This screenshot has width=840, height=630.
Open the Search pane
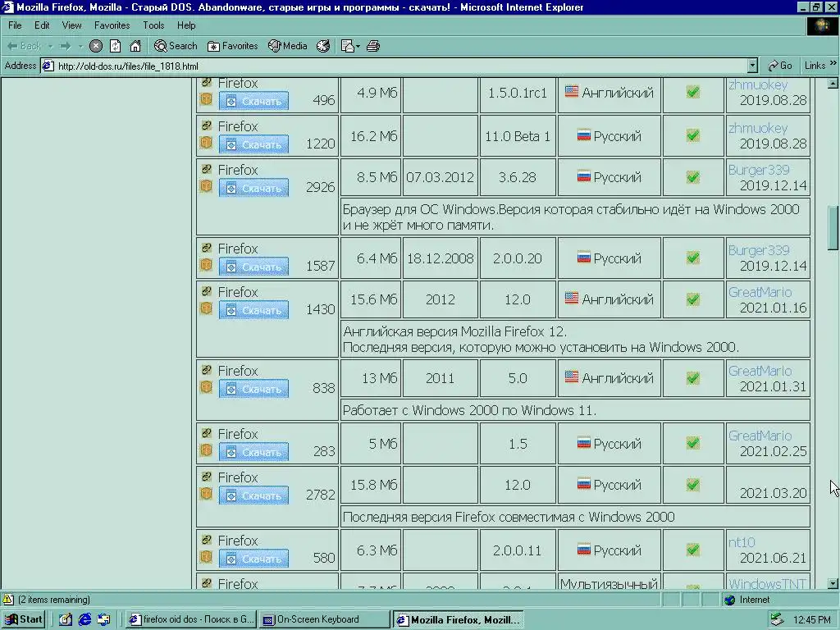(176, 46)
